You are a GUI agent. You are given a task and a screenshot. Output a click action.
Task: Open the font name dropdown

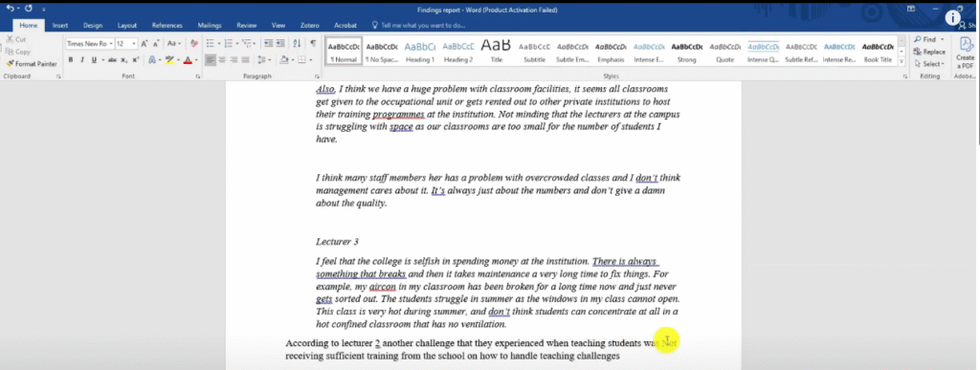click(x=111, y=44)
